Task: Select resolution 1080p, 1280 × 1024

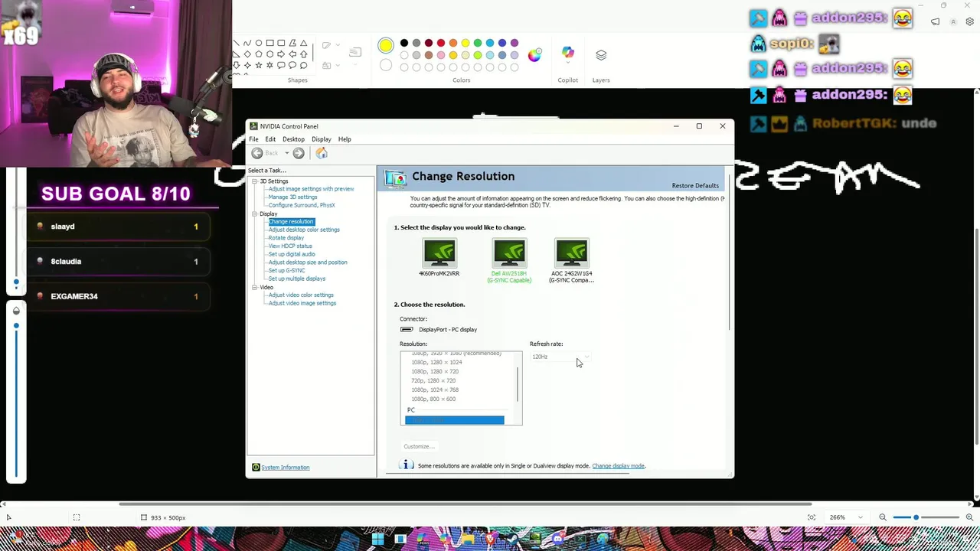Action: (x=436, y=363)
